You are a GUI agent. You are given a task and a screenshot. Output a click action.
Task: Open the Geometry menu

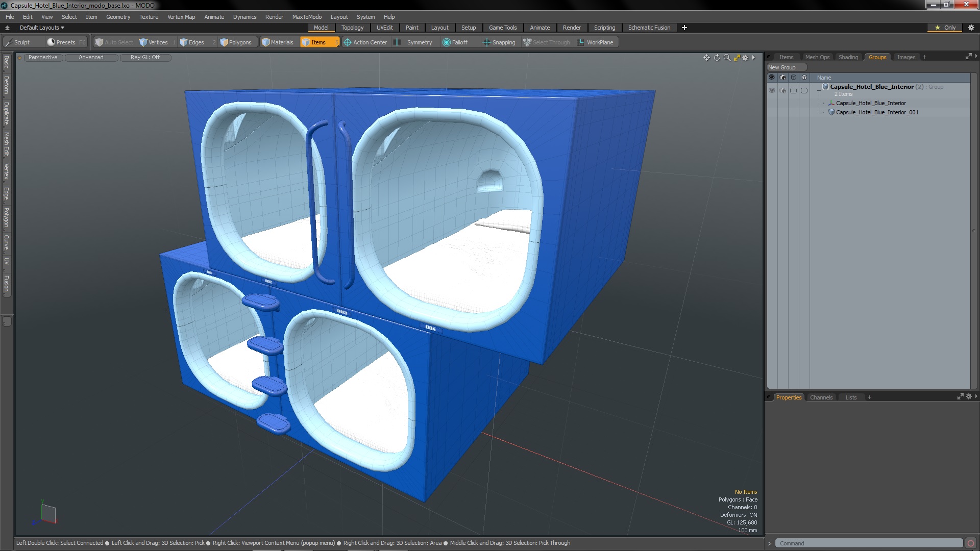(118, 17)
